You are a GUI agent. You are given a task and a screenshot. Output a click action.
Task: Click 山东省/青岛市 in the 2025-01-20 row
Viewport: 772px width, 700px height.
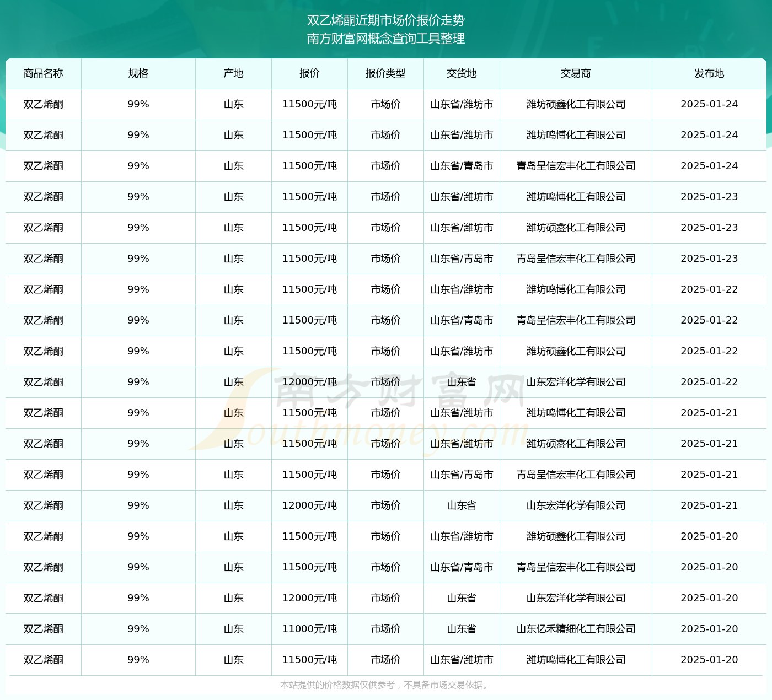pos(462,567)
